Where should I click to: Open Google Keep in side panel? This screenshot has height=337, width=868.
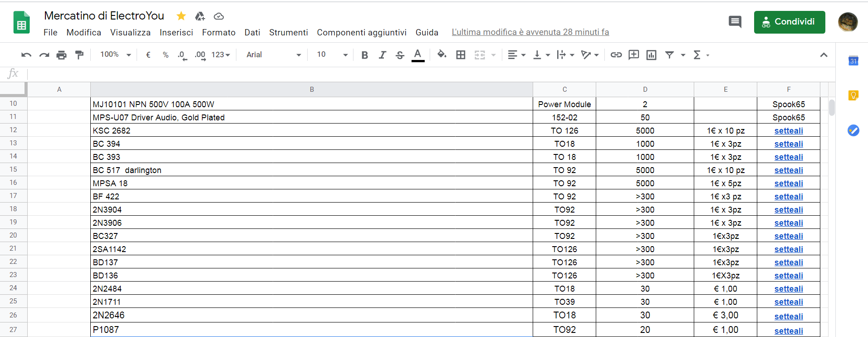click(x=853, y=95)
